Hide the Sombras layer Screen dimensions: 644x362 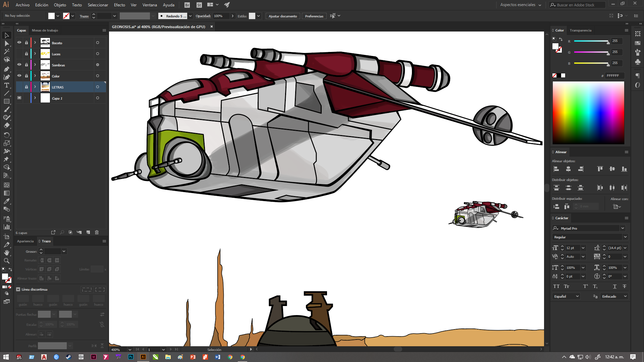tap(19, 65)
